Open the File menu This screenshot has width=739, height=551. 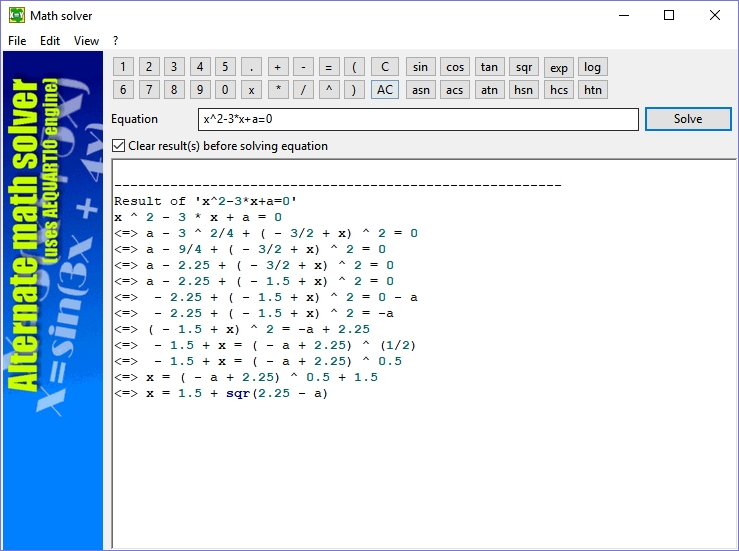pyautogui.click(x=17, y=41)
